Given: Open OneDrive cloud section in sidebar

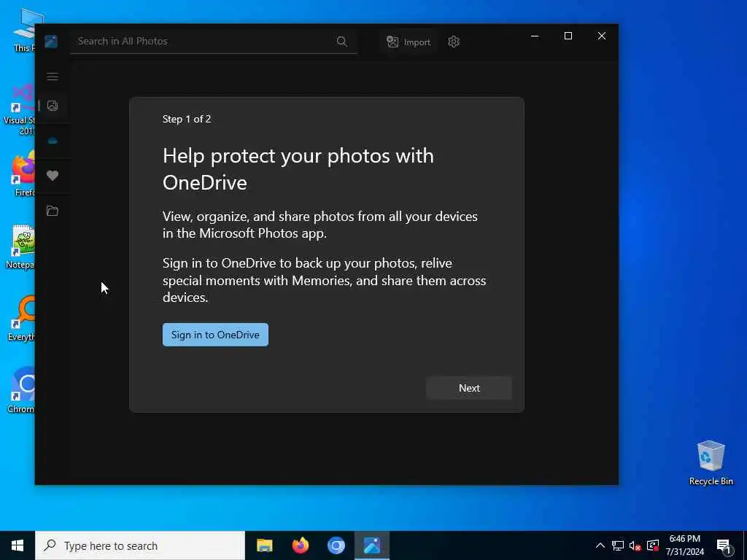Looking at the screenshot, I should point(53,141).
